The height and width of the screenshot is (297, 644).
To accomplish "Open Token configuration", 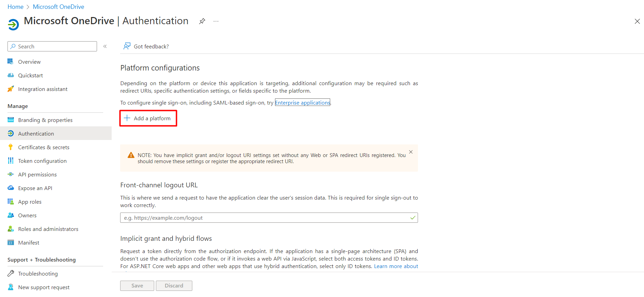I will click(x=43, y=161).
